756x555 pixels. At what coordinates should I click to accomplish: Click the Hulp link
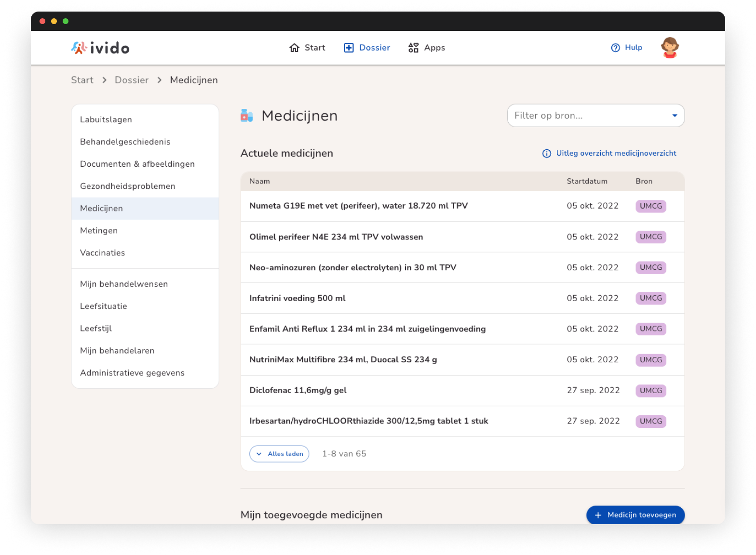point(627,48)
